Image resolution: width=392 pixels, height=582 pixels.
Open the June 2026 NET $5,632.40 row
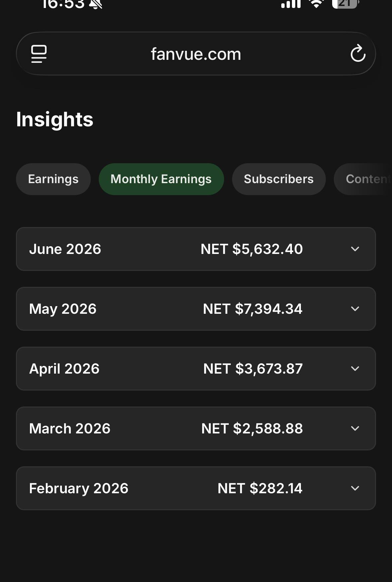[x=196, y=249]
